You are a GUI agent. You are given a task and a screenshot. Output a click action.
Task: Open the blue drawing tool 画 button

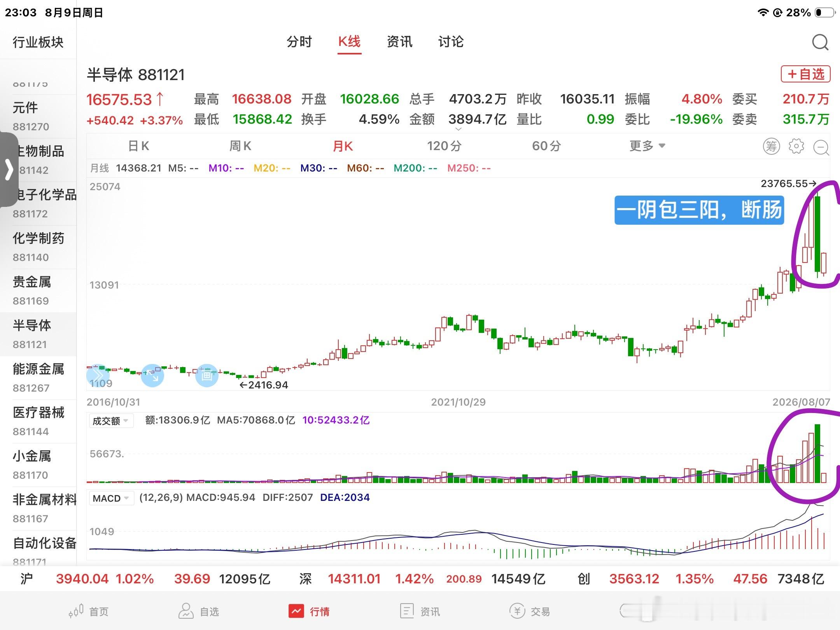[x=206, y=376]
